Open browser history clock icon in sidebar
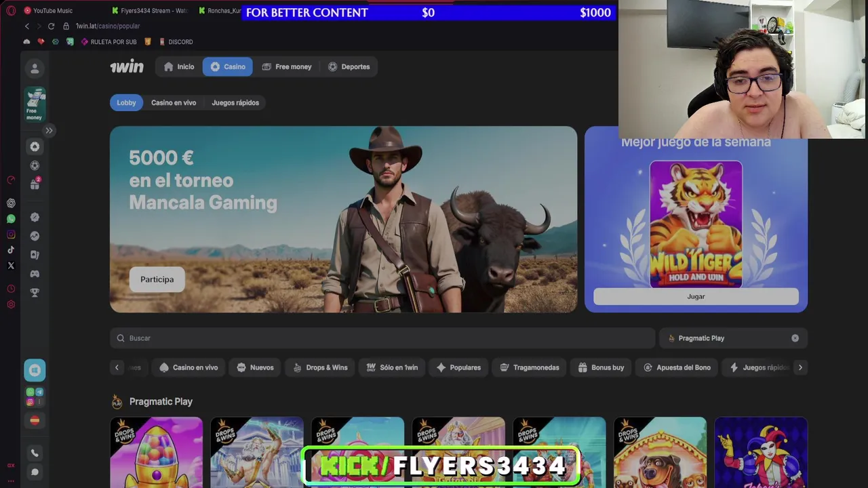The height and width of the screenshot is (488, 868). click(x=11, y=289)
